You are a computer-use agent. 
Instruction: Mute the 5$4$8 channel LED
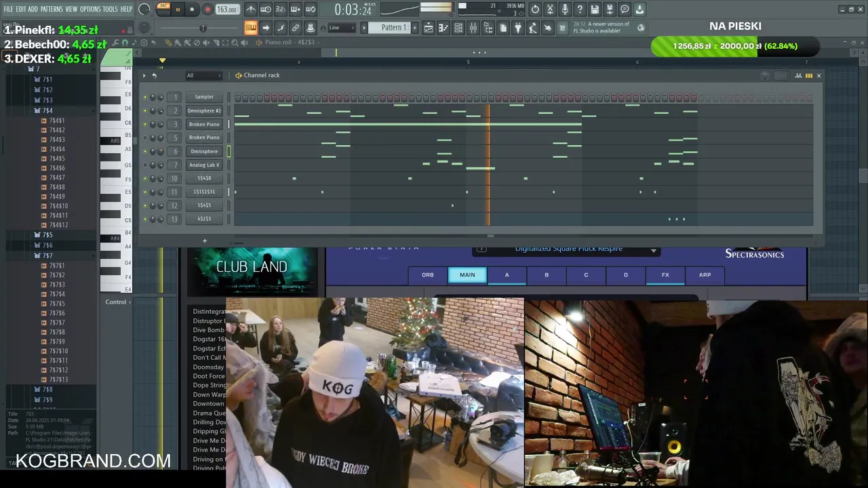tap(144, 178)
